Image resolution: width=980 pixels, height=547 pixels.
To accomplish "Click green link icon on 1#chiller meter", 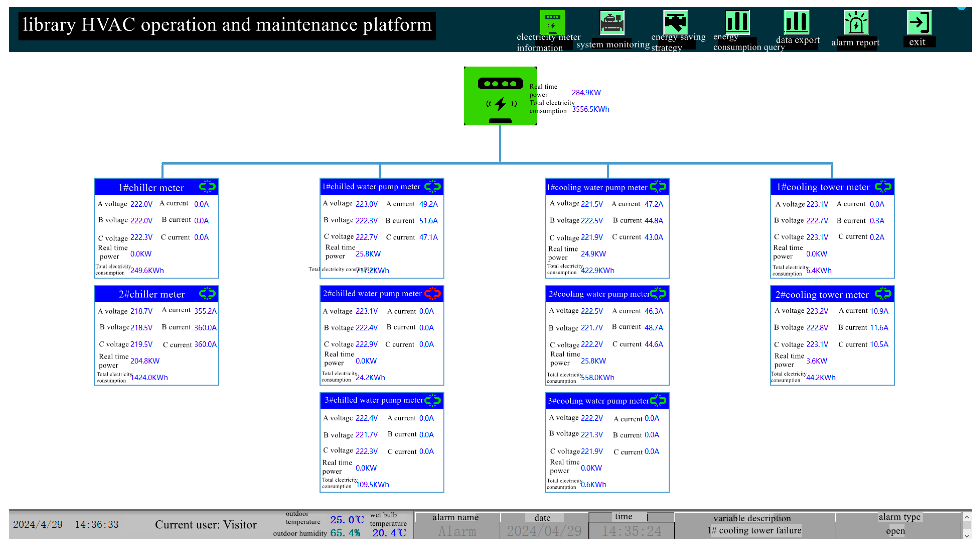I will coord(207,186).
